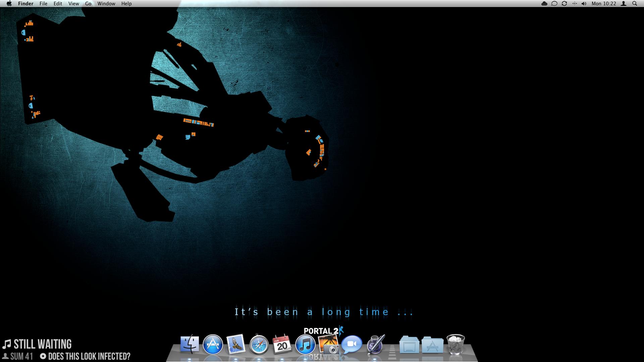Open the cloud status menu icon
This screenshot has width=644, height=362.
544,4
